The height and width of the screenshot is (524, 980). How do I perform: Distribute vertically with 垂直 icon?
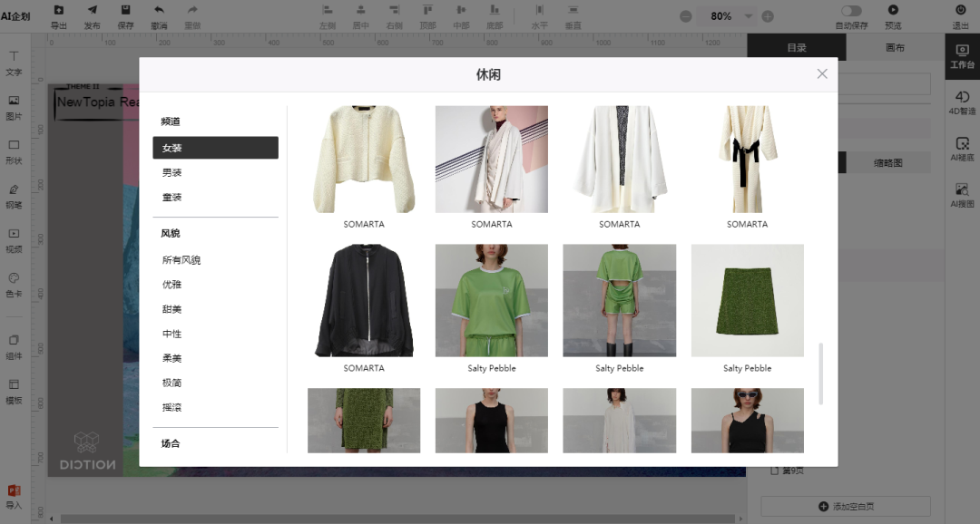(573, 10)
